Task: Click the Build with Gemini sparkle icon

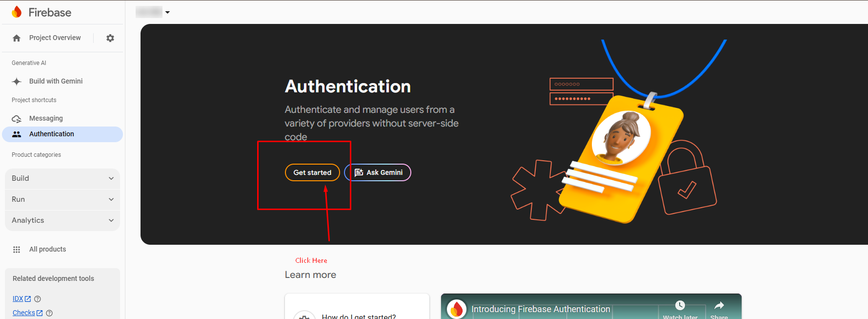Action: tap(17, 82)
